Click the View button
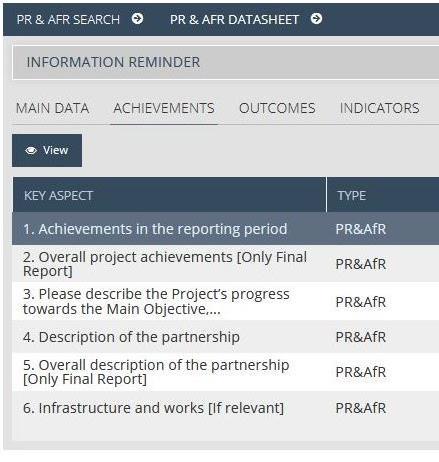Viewport: 439px width, 462px height. click(47, 150)
